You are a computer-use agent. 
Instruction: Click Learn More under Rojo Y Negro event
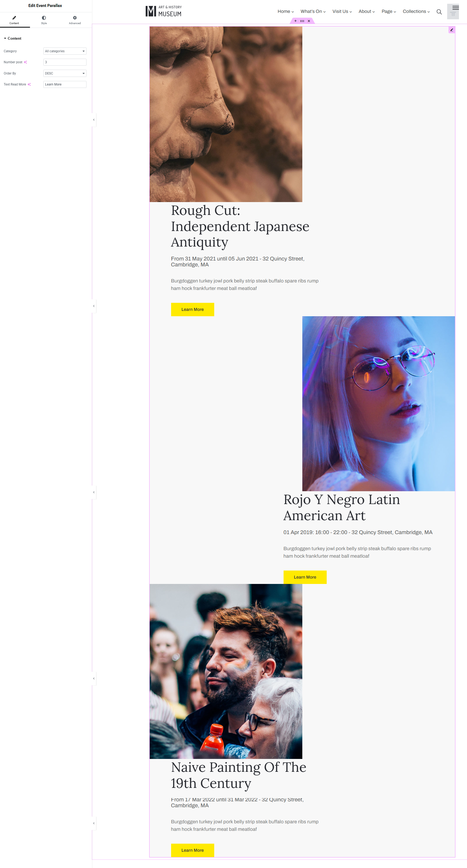[305, 577]
